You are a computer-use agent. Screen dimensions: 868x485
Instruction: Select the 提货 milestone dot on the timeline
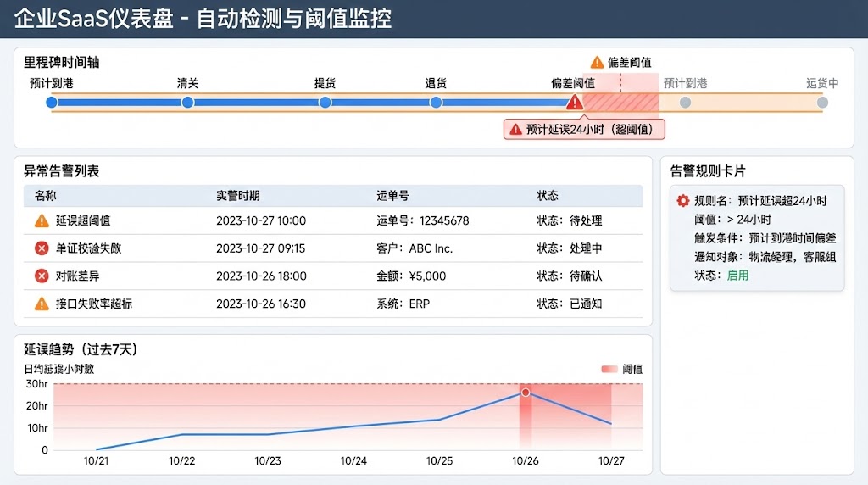pyautogui.click(x=325, y=103)
